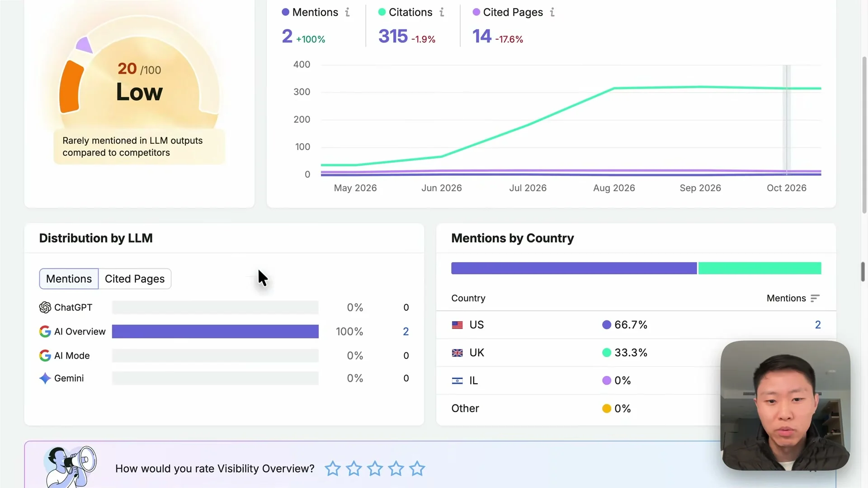
Task: Toggle the Mentions series in chart legend
Action: [310, 12]
